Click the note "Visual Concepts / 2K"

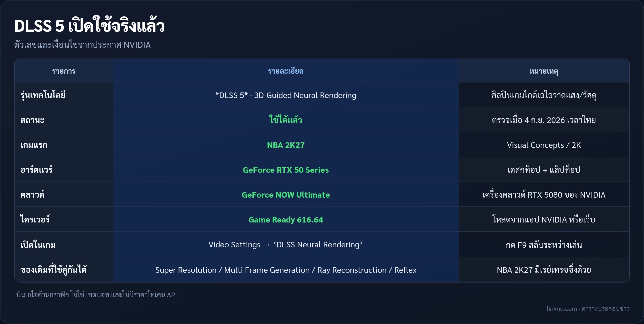[544, 145]
